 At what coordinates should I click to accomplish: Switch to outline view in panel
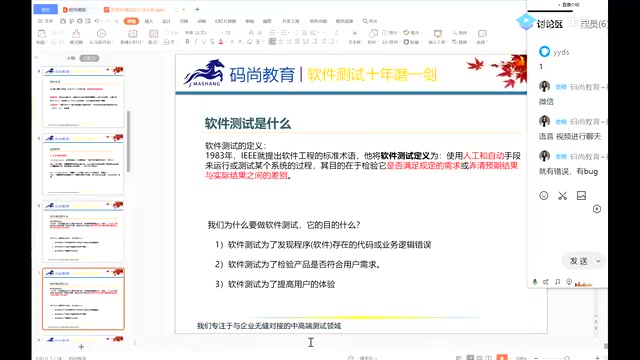(x=71, y=58)
